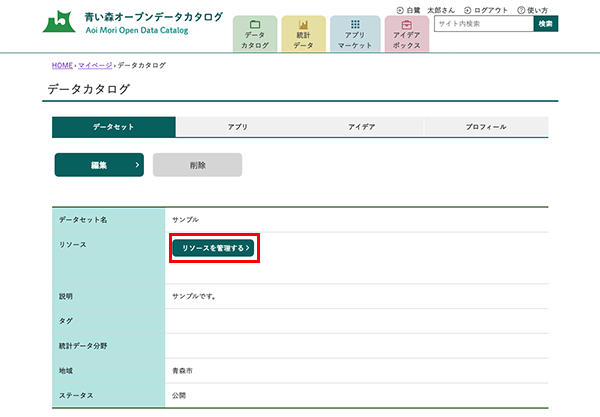Viewport: 600px width, 417px height.
Task: Focus the サイト内検索 search field
Action: (x=484, y=24)
